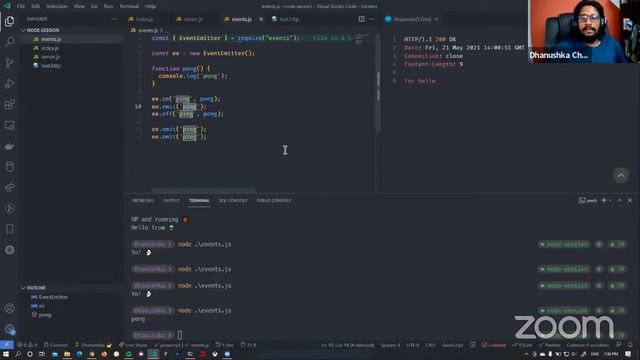Change line endings via CRLF in status bar
This screenshot has height=360, width=640.
431,345
